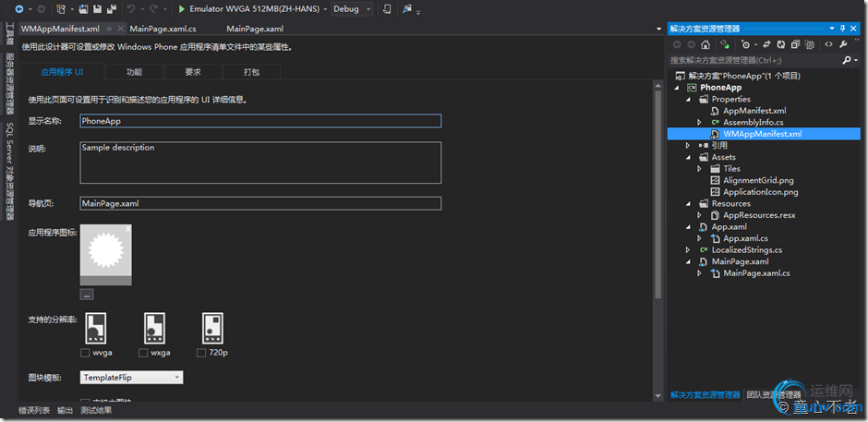Enable the wvga resolution checkbox
Screen dimensions: 868x422
tap(85, 353)
